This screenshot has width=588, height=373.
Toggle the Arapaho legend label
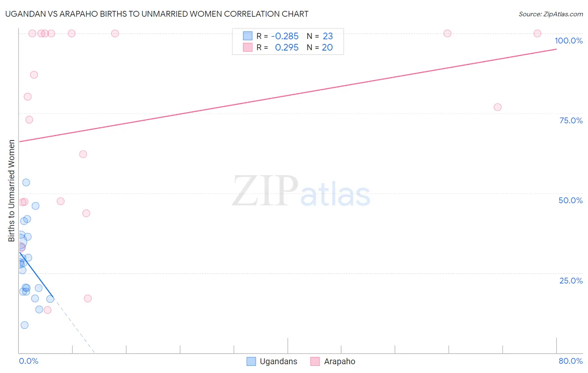(339, 362)
